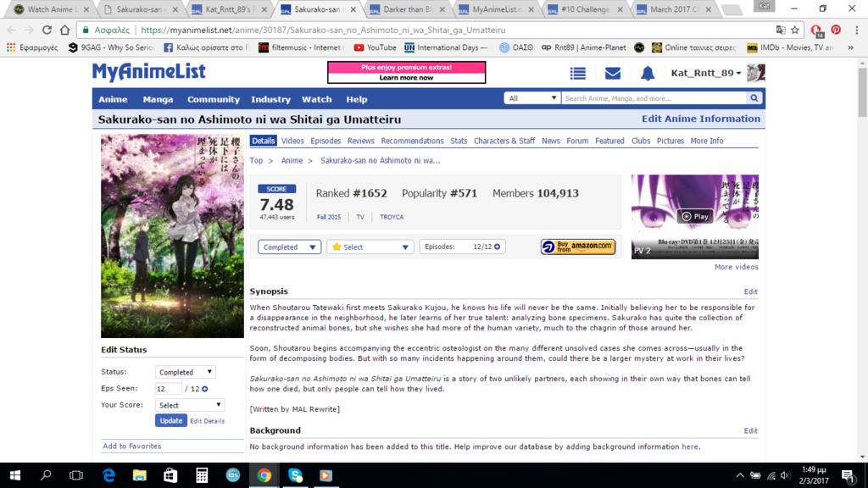Click the blue search magnifier button

(754, 98)
